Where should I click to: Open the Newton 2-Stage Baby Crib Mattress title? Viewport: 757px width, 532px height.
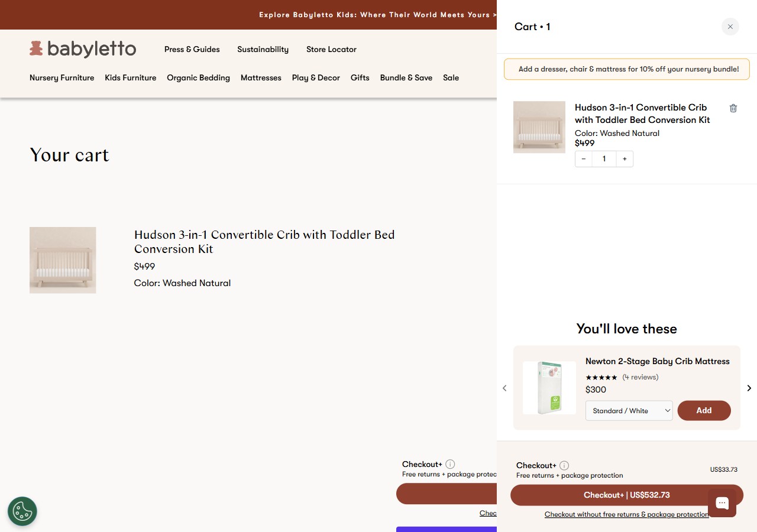(x=658, y=361)
